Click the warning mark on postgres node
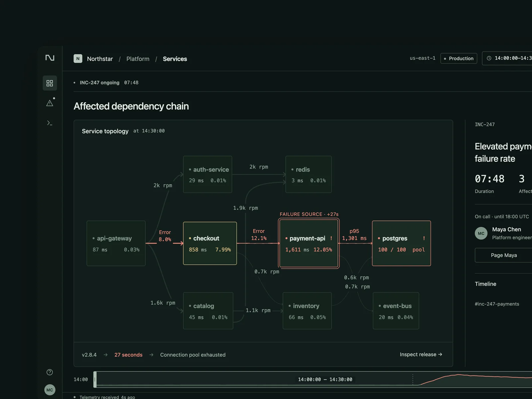This screenshot has height=399, width=532. tap(424, 238)
